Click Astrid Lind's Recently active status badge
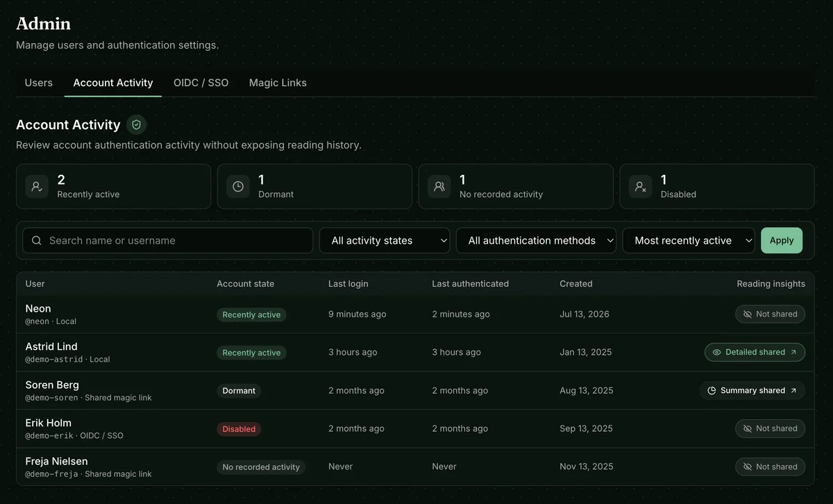The height and width of the screenshot is (504, 833). 251,353
